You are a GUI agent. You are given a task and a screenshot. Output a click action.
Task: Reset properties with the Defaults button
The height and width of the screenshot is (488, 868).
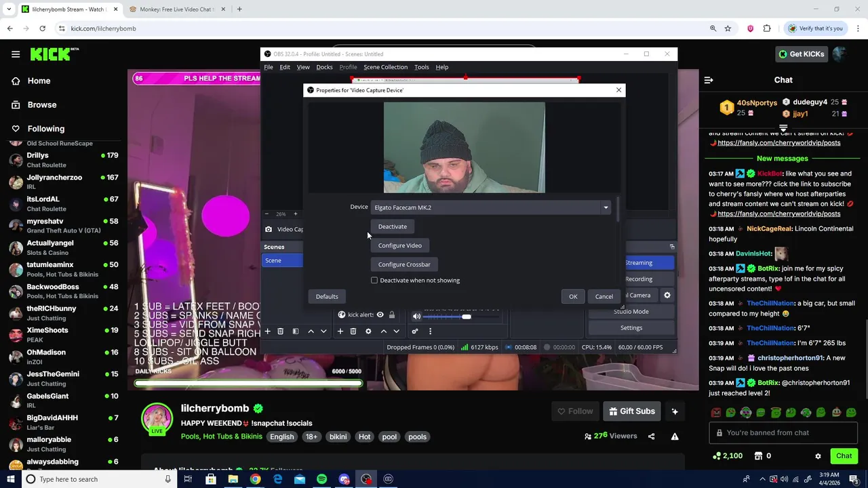pos(327,296)
